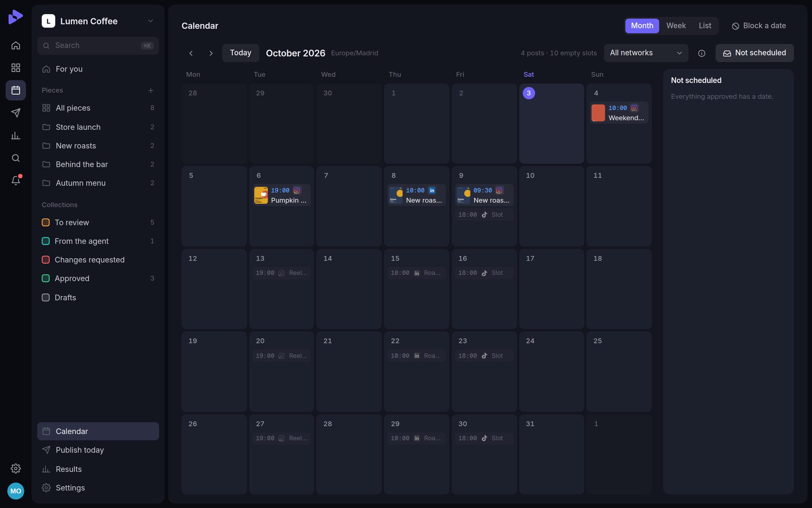Select the To review collection
Viewport: 812px width, 508px height.
pyautogui.click(x=98, y=223)
